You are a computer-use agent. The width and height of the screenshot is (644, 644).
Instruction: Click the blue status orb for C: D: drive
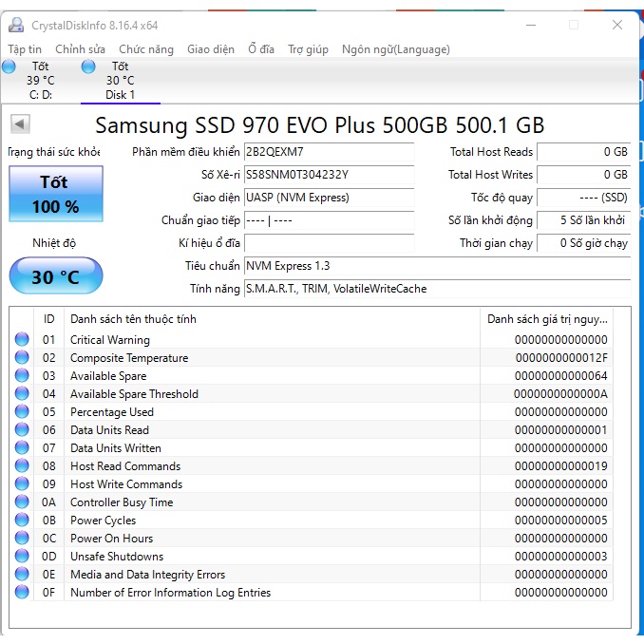(x=9, y=66)
